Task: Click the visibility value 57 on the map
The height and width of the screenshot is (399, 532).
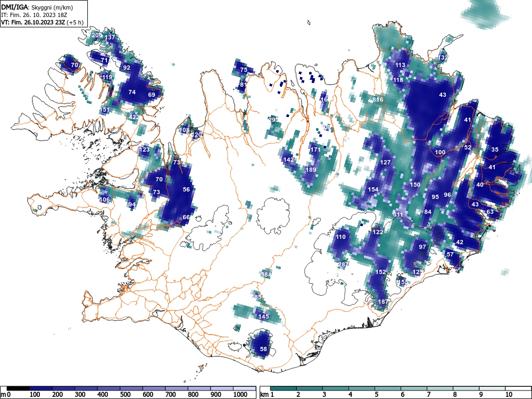Action: (x=450, y=254)
